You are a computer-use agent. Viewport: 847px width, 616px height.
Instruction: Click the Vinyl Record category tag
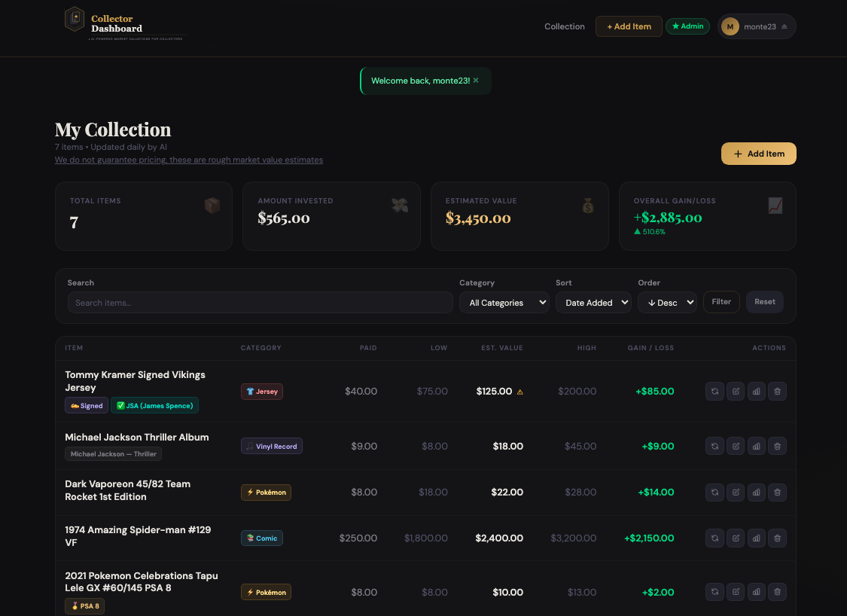(272, 447)
